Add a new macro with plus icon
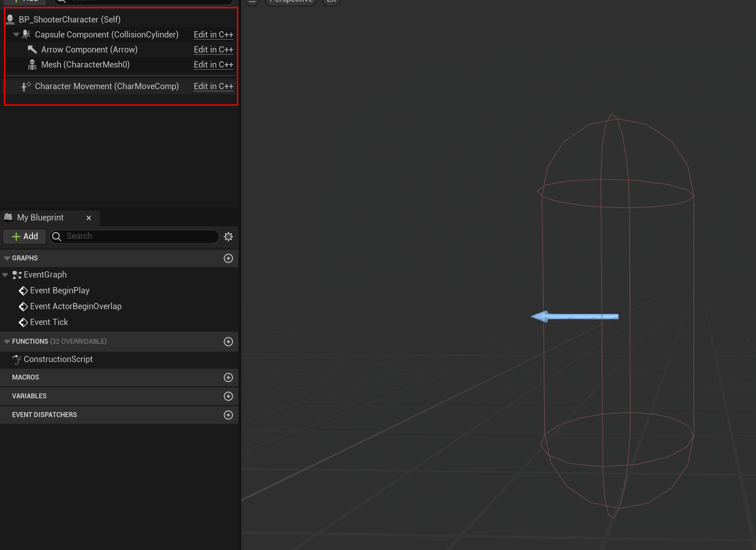Image resolution: width=756 pixels, height=550 pixels. coord(228,377)
